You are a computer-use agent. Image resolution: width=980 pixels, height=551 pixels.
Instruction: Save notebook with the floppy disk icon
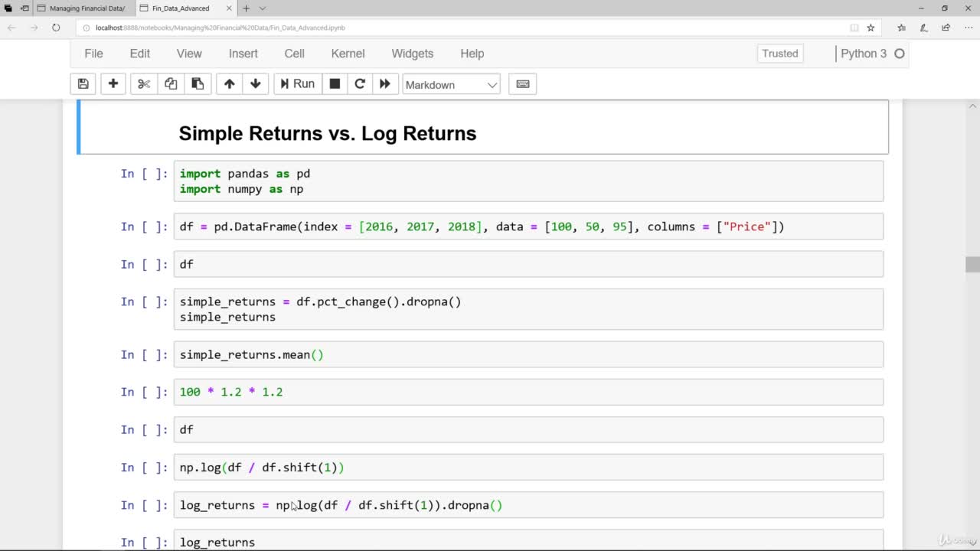(x=83, y=84)
